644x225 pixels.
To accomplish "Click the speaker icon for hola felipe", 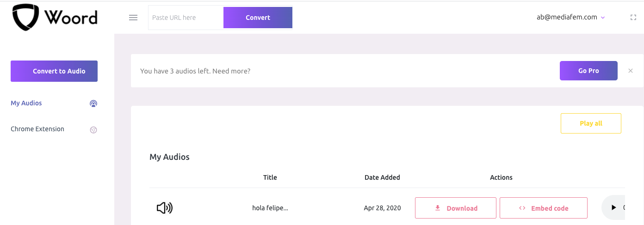I will tap(165, 208).
